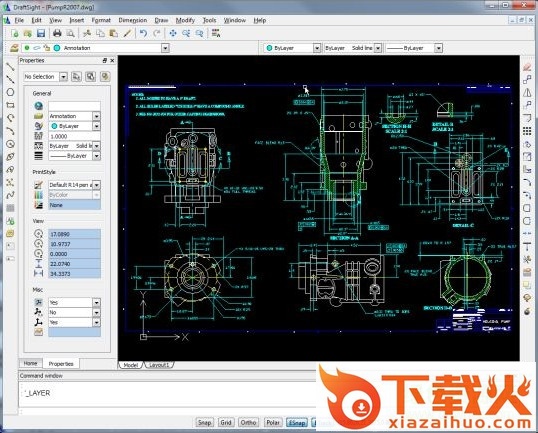
Task: Click the Explode modify icon
Action: [x=527, y=312]
